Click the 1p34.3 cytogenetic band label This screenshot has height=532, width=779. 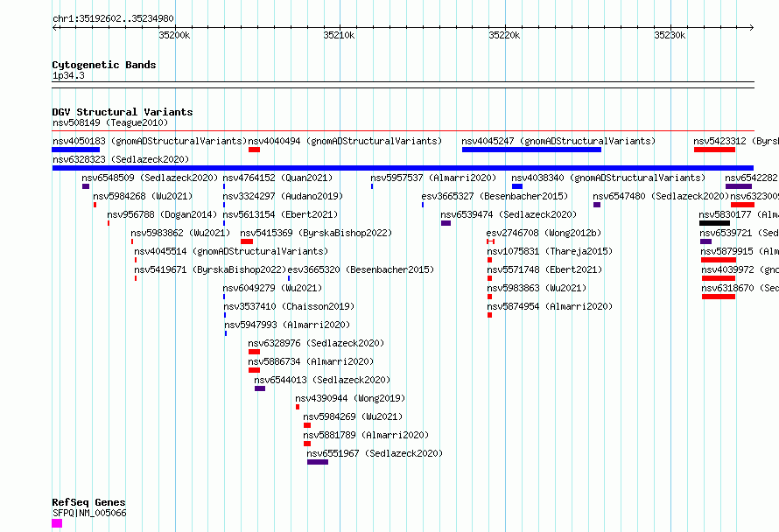pyautogui.click(x=68, y=75)
